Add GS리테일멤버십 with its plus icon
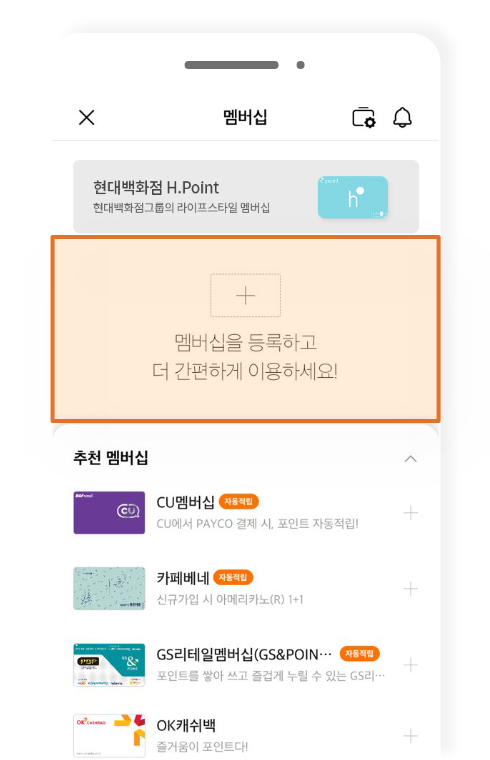The image size is (490, 760). 411,665
